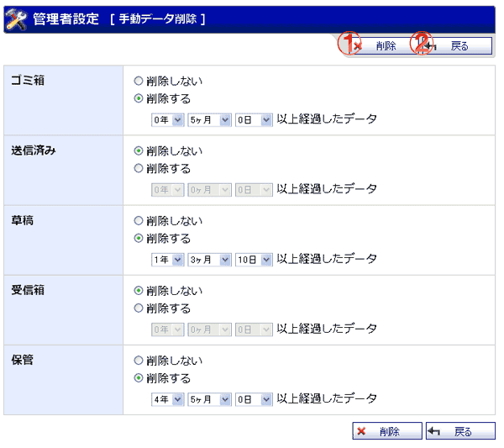Viewport: 504px width, 448px height.
Task: Click the top 戻る (back) button
Action: point(458,46)
